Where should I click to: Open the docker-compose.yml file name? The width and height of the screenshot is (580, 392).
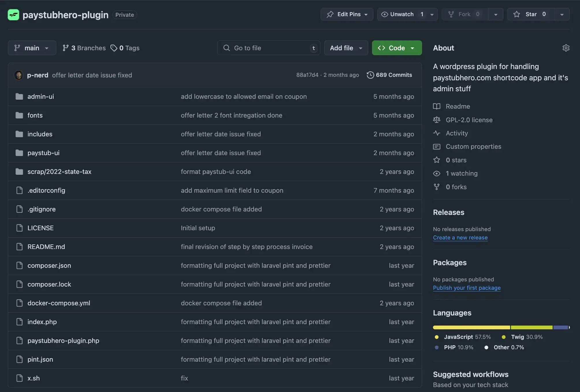click(x=59, y=303)
